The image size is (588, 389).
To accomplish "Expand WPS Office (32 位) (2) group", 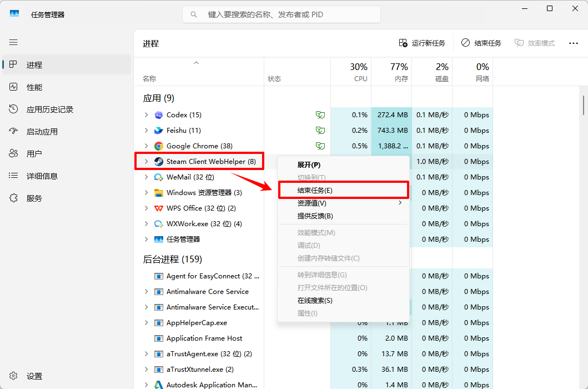I will point(146,208).
